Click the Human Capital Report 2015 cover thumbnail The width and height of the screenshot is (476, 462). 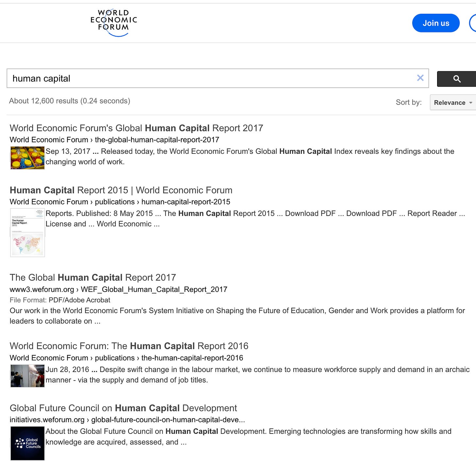coord(27,232)
